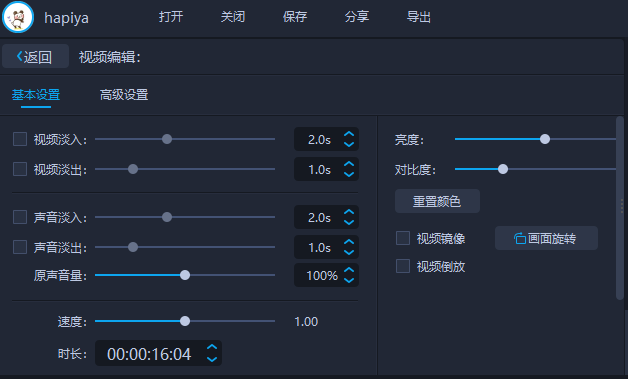
Task: Click the 声音淡入 2.0s value field
Action: tap(326, 217)
